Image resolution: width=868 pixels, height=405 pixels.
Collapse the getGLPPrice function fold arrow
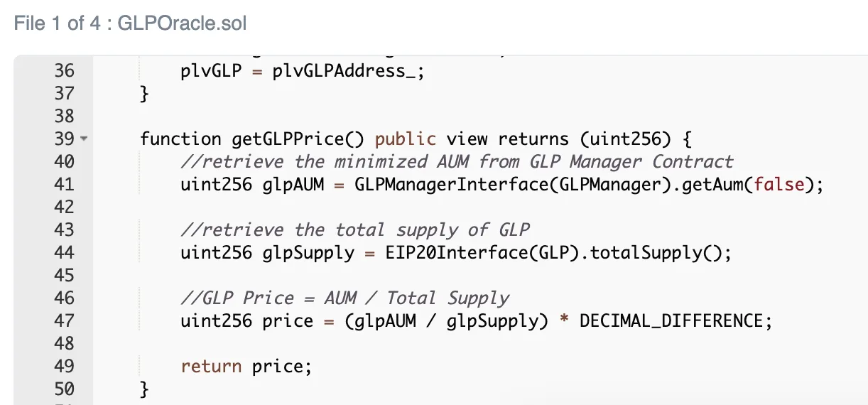coord(84,139)
